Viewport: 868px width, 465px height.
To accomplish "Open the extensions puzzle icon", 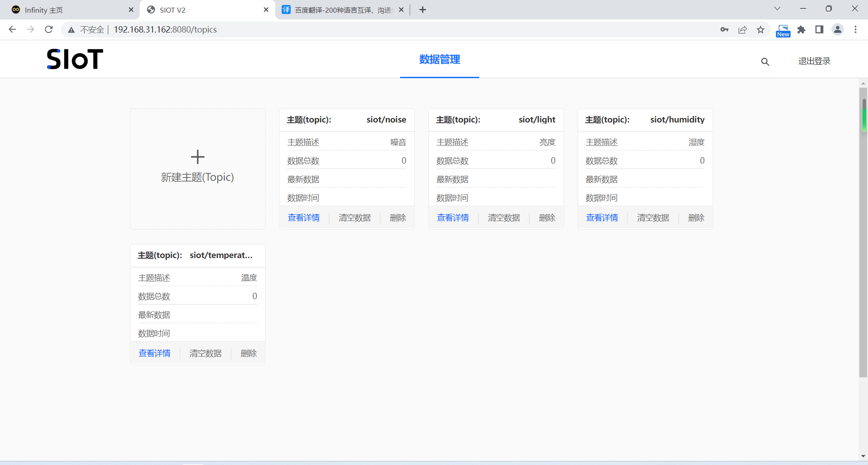I will 801,29.
